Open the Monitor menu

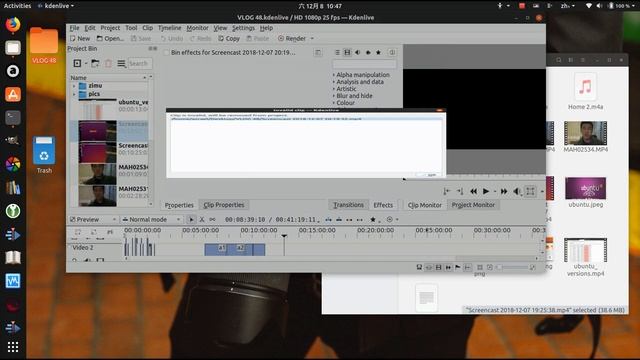click(198, 28)
